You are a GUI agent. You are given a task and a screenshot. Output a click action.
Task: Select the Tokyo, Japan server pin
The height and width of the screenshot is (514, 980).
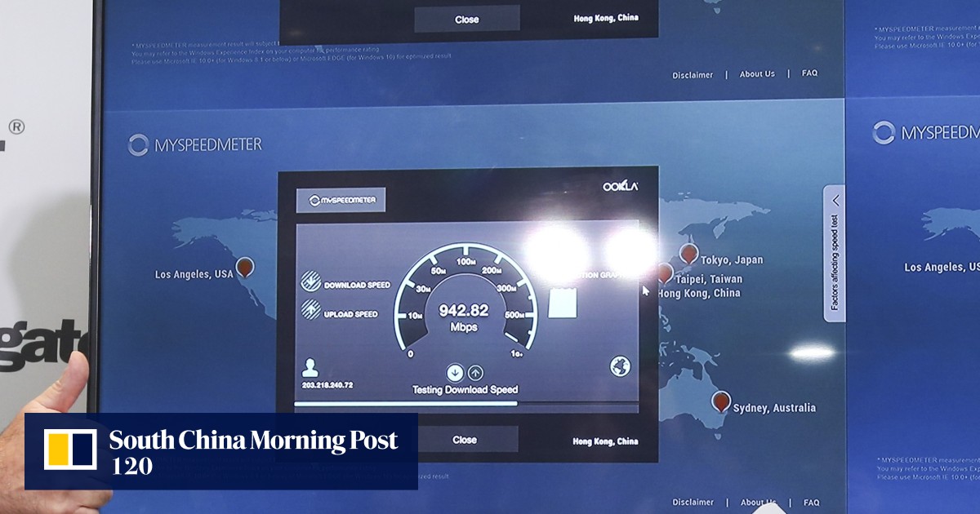pos(689,254)
